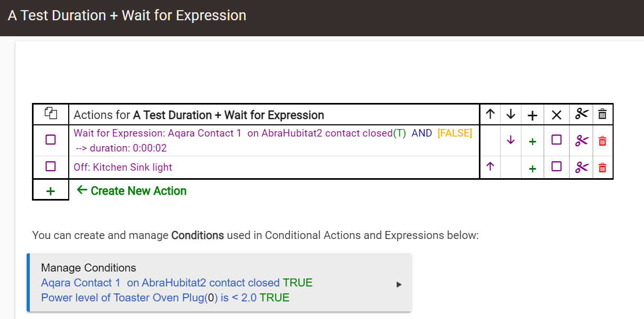Toggle disable checkbox on Wait for Expression row

point(557,140)
